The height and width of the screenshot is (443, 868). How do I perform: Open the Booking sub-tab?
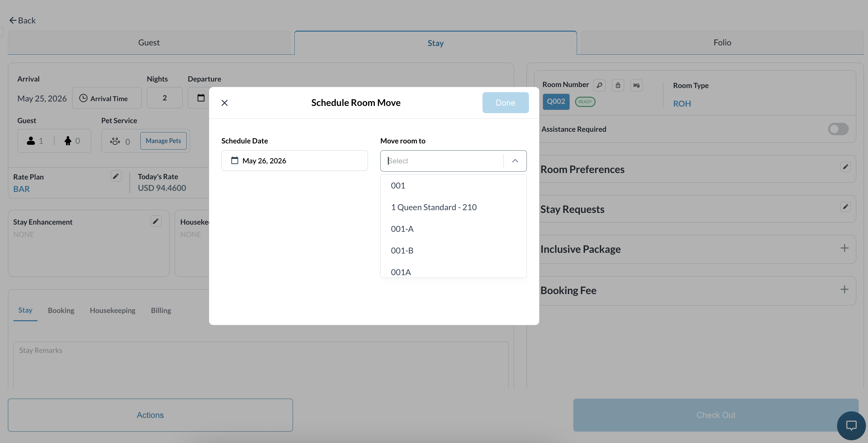[x=61, y=310]
